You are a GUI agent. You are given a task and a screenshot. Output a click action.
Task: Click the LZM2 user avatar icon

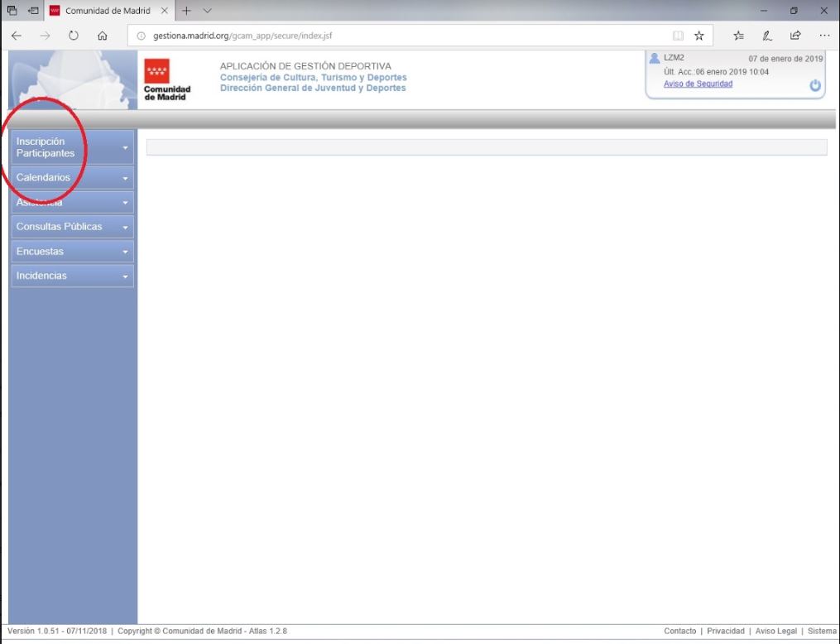click(x=654, y=59)
